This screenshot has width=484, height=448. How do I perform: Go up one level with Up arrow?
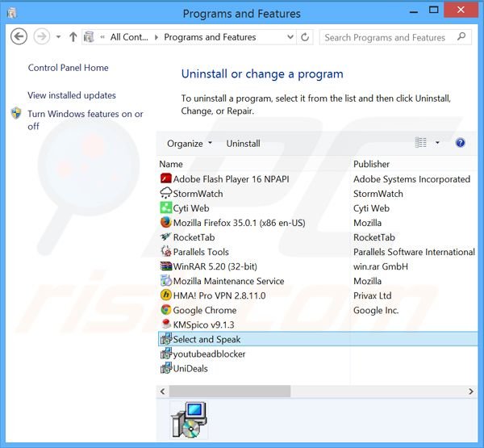(73, 37)
